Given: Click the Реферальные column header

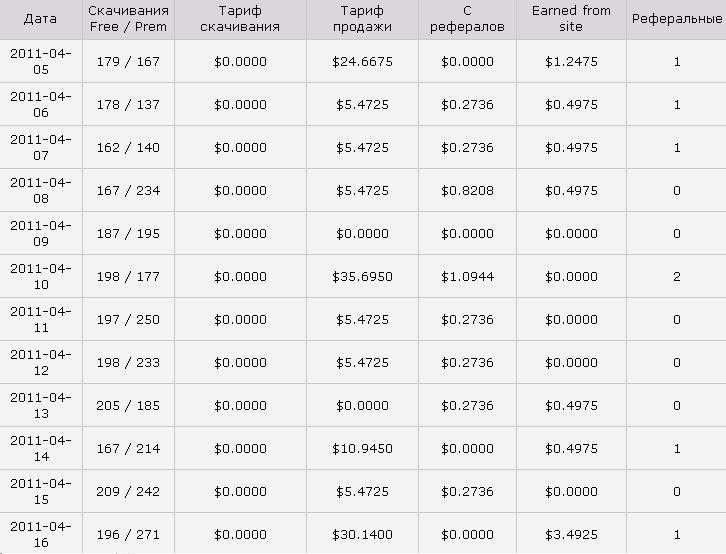Looking at the screenshot, I should [677, 19].
